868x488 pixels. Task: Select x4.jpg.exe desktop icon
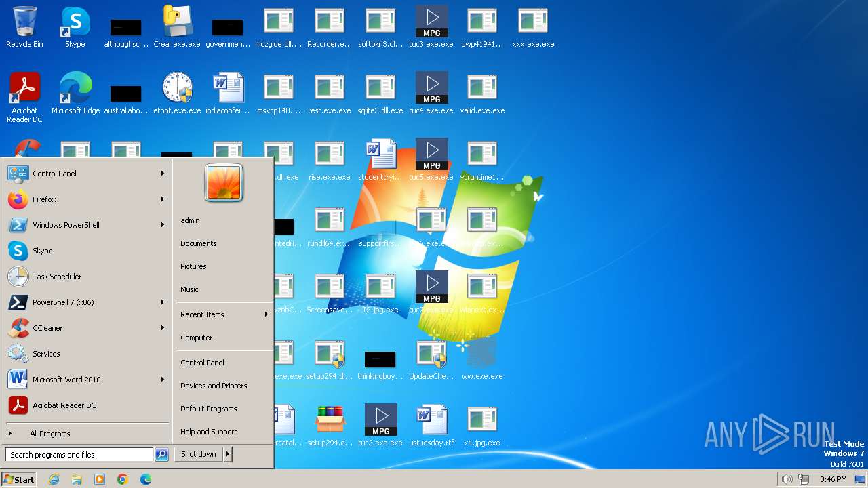(482, 426)
